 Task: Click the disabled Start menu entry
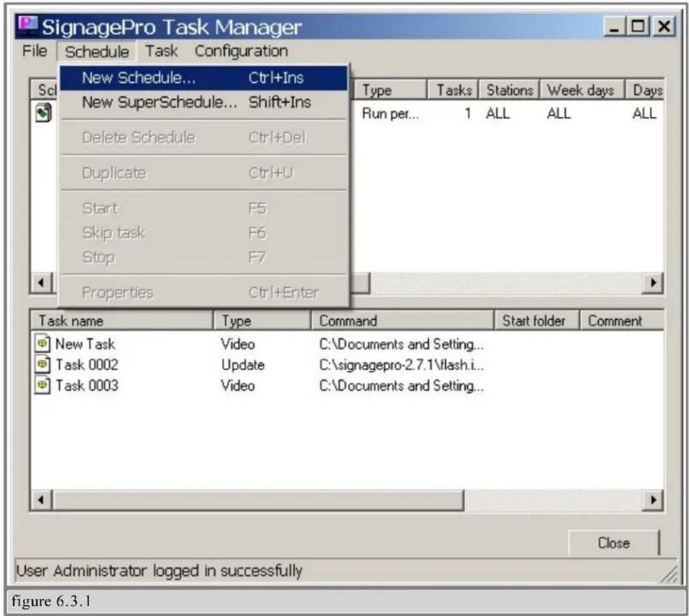(x=204, y=208)
